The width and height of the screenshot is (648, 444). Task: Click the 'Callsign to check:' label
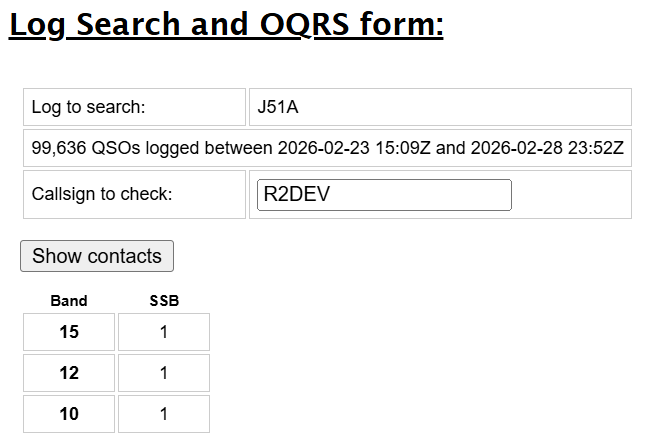point(102,194)
